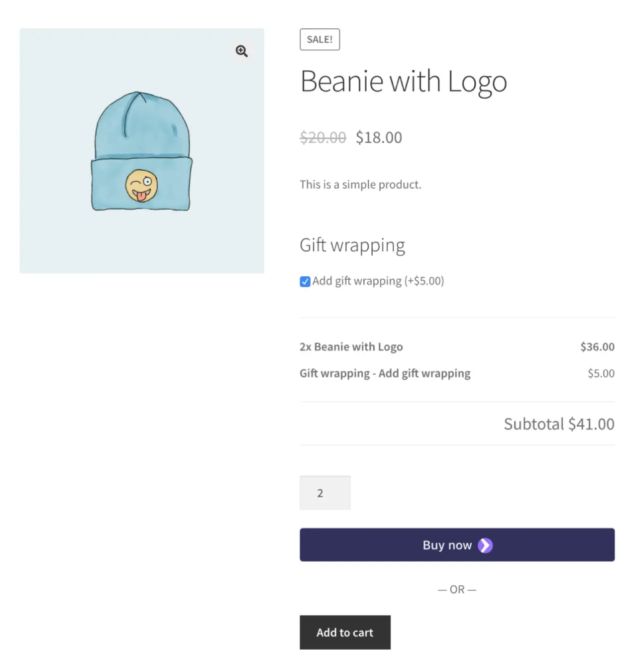This screenshot has height=672, width=633.
Task: Click the Beanie with Logo title
Action: [x=403, y=81]
